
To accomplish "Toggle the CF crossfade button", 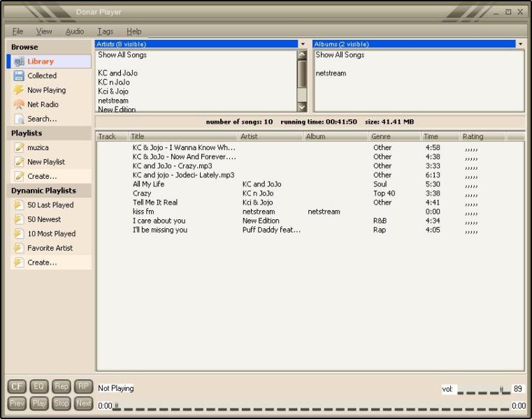I will [17, 386].
